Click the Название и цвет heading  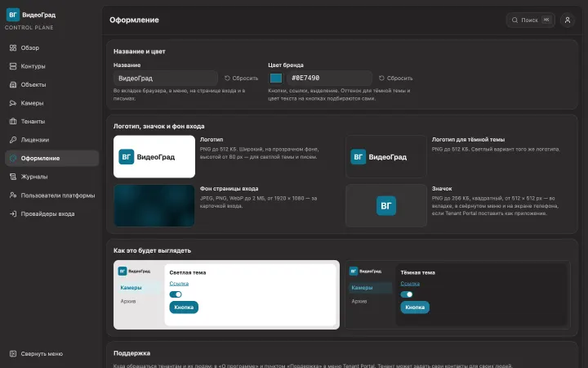pos(140,52)
